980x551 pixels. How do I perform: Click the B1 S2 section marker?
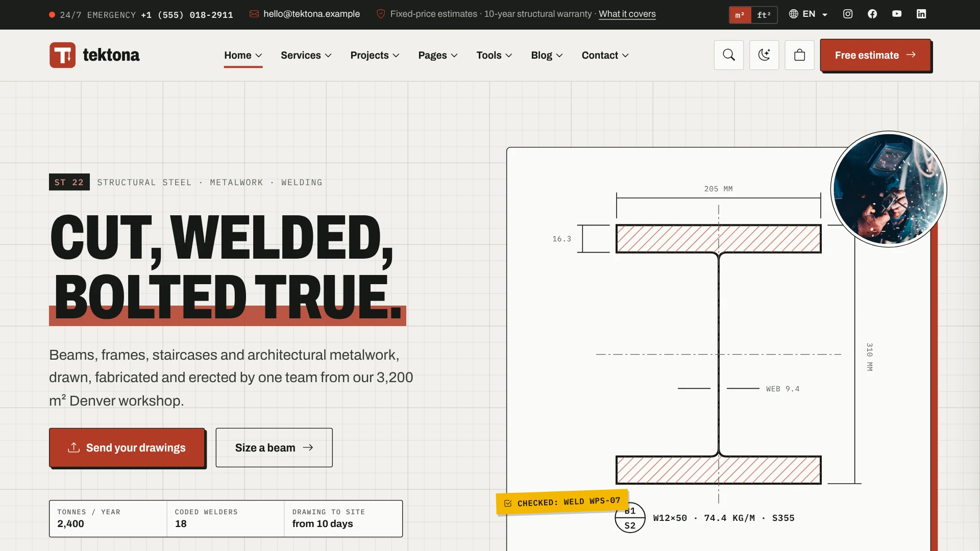point(630,518)
